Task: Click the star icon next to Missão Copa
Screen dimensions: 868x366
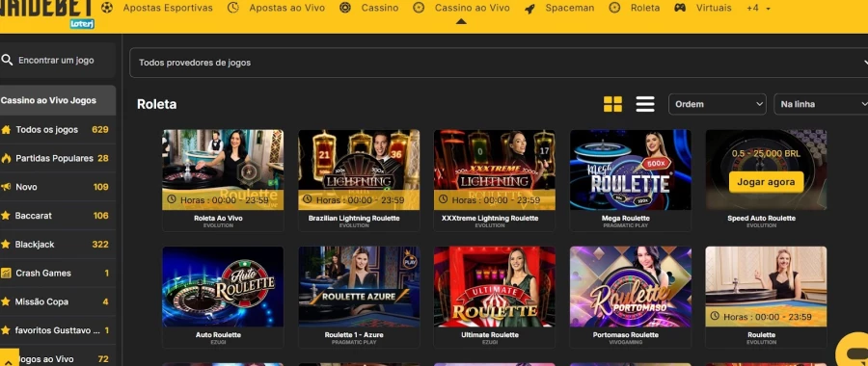Action: pos(6,301)
